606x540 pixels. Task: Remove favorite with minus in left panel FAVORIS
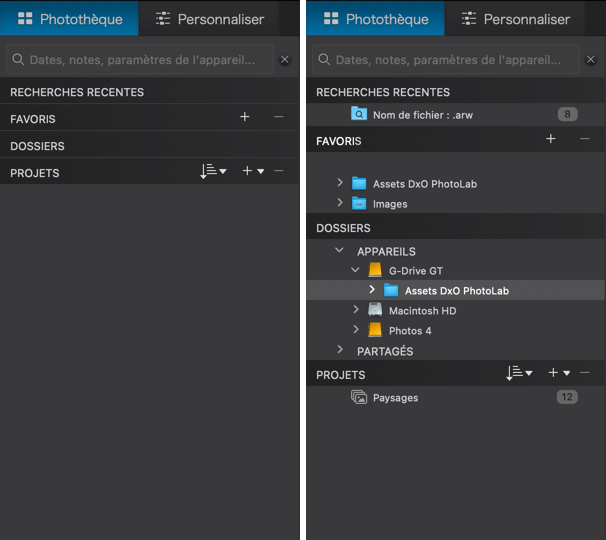tap(279, 117)
